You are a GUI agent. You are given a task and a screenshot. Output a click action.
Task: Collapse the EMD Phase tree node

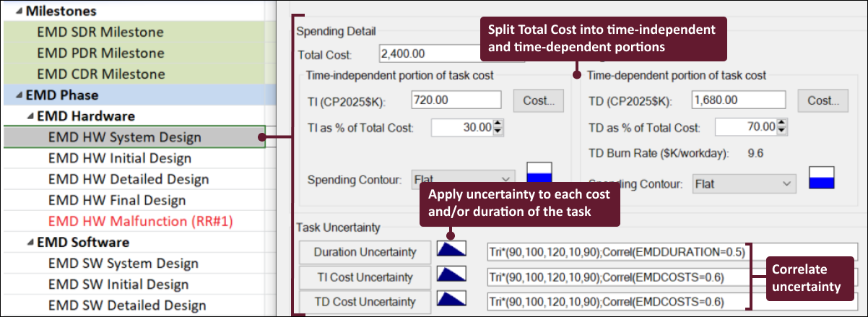(18, 95)
